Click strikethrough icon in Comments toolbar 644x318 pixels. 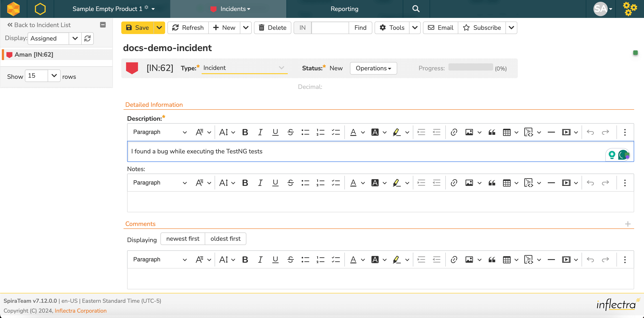coord(290,260)
